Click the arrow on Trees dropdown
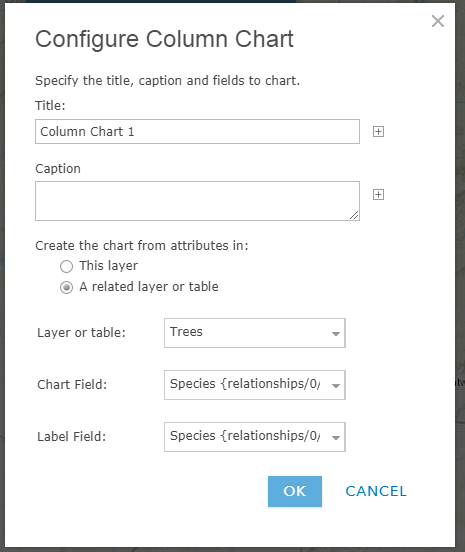Viewport: 465px width, 552px height. tap(336, 333)
